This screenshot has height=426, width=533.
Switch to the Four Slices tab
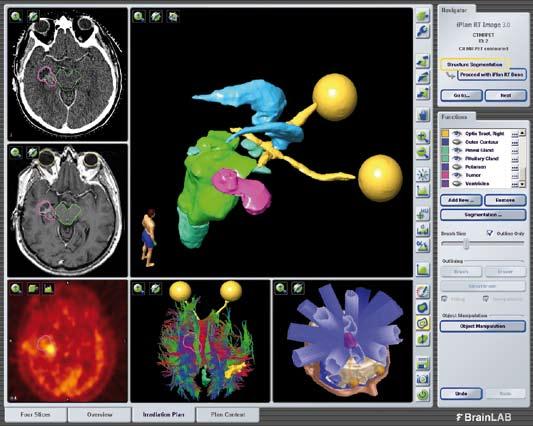coord(35,414)
